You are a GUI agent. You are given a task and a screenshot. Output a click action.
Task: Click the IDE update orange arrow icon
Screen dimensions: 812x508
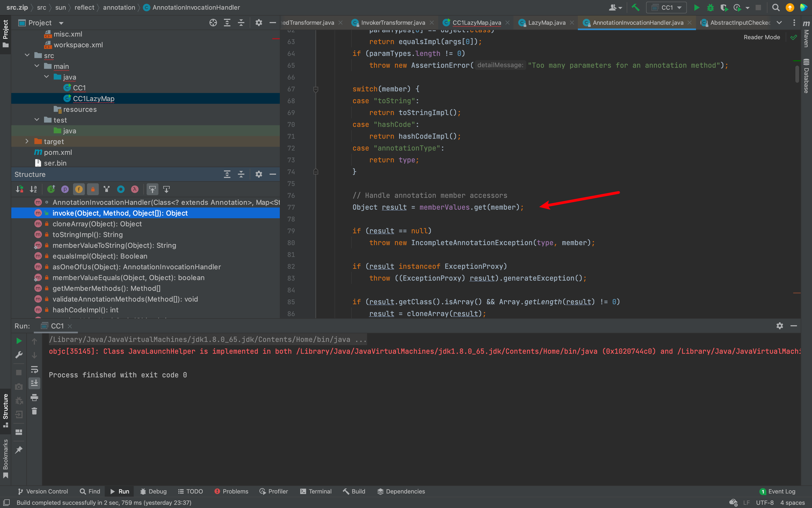790,8
